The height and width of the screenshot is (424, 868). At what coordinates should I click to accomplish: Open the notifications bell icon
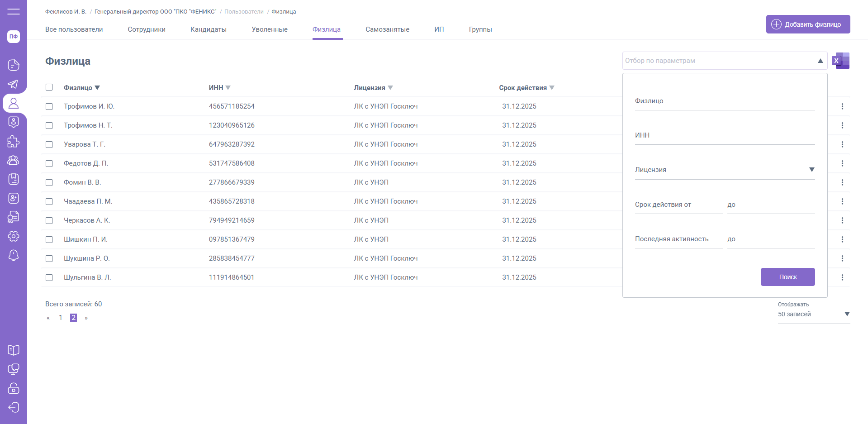[14, 255]
